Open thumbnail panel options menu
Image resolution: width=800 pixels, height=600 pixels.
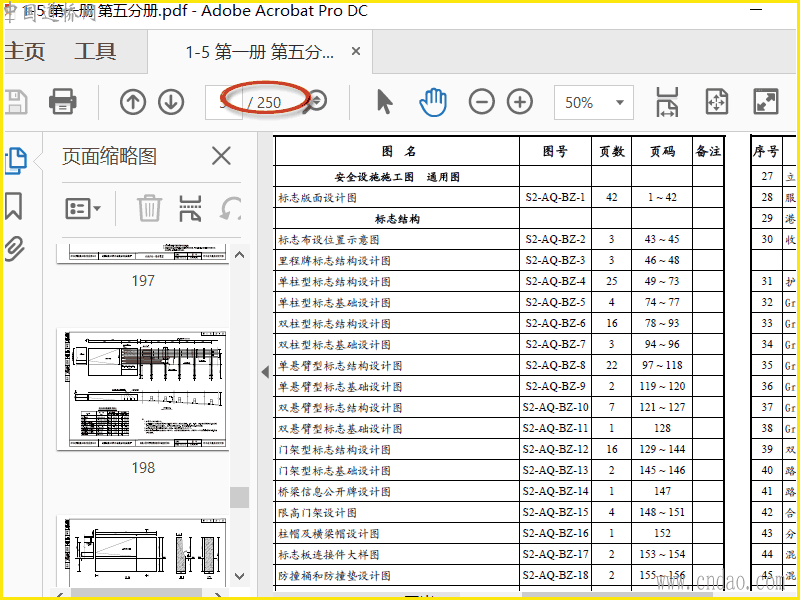click(x=83, y=209)
